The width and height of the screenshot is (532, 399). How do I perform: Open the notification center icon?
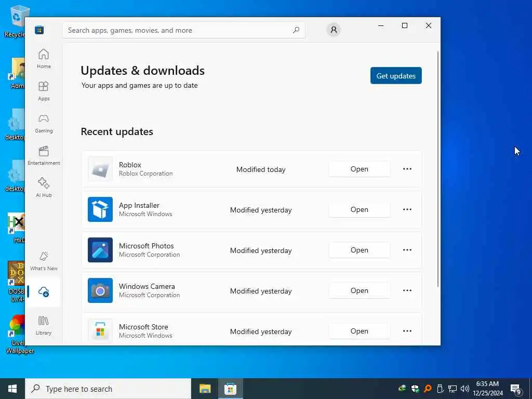(516, 389)
